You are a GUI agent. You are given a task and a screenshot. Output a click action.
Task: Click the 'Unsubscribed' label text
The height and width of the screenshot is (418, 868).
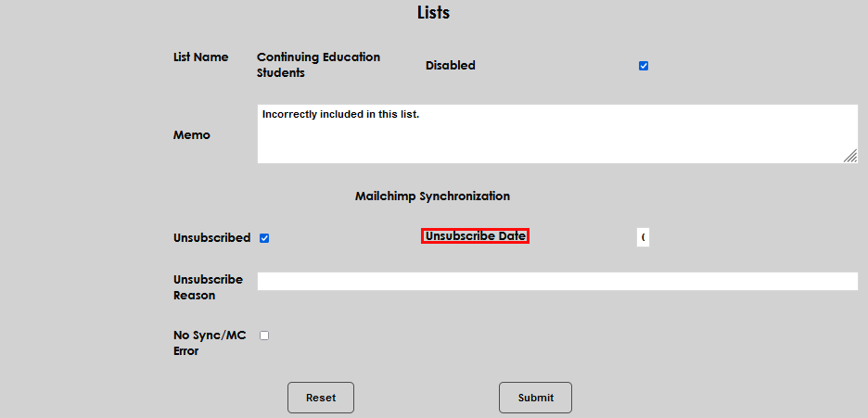(x=211, y=238)
